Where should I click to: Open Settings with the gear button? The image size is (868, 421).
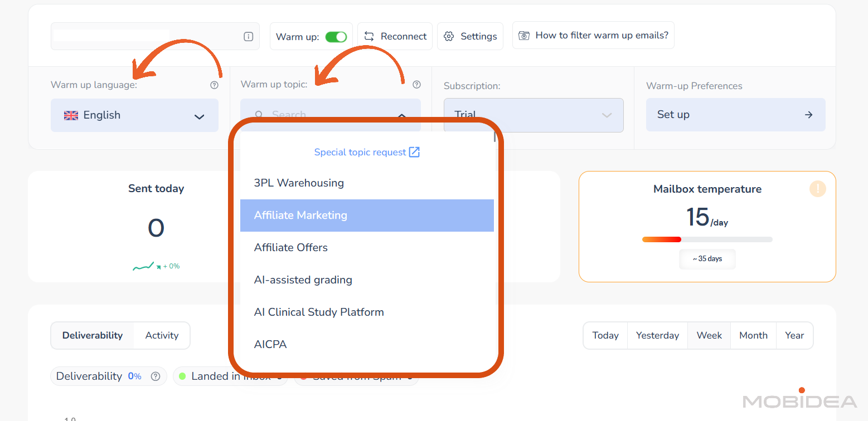tap(470, 36)
